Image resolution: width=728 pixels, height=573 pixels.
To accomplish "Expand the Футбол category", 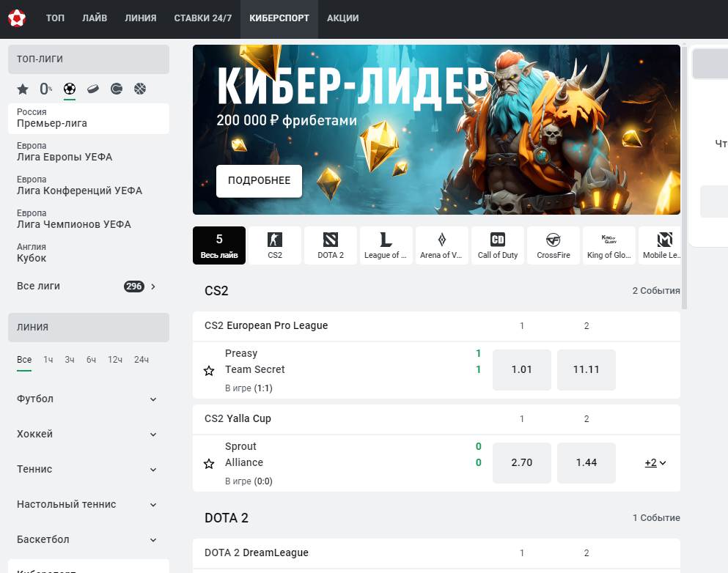I will 88,399.
